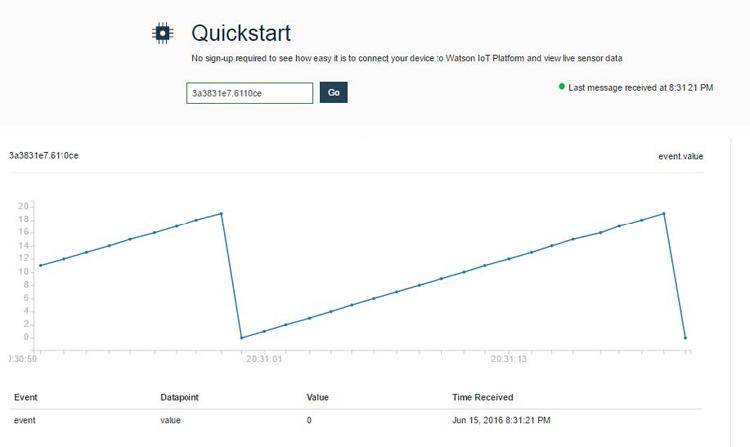Focus the device ID input field
Screen dimensions: 750x447
[250, 93]
